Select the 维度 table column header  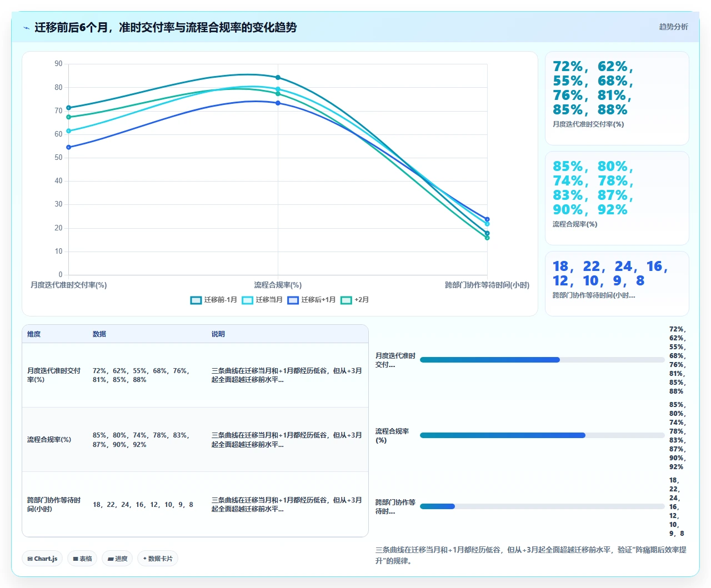34,334
